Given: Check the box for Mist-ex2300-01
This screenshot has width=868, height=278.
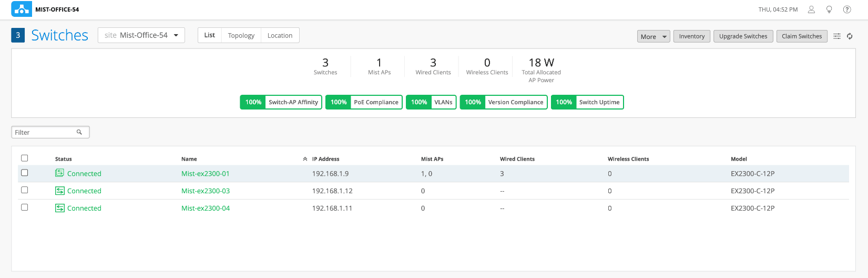Looking at the screenshot, I should [24, 173].
